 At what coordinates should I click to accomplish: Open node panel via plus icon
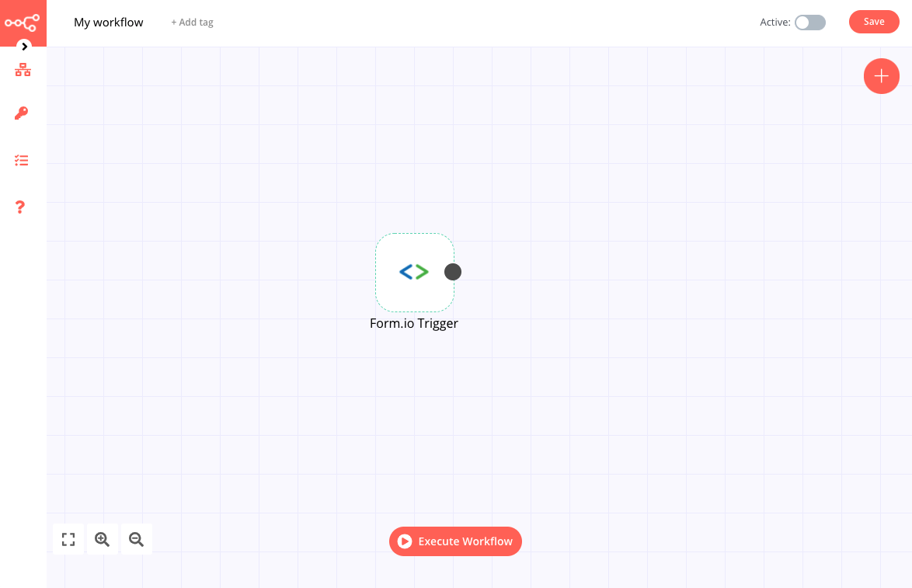click(x=881, y=76)
